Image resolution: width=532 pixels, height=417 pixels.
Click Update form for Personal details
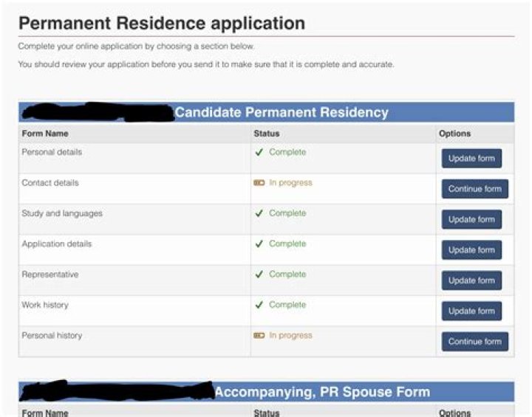pos(471,159)
